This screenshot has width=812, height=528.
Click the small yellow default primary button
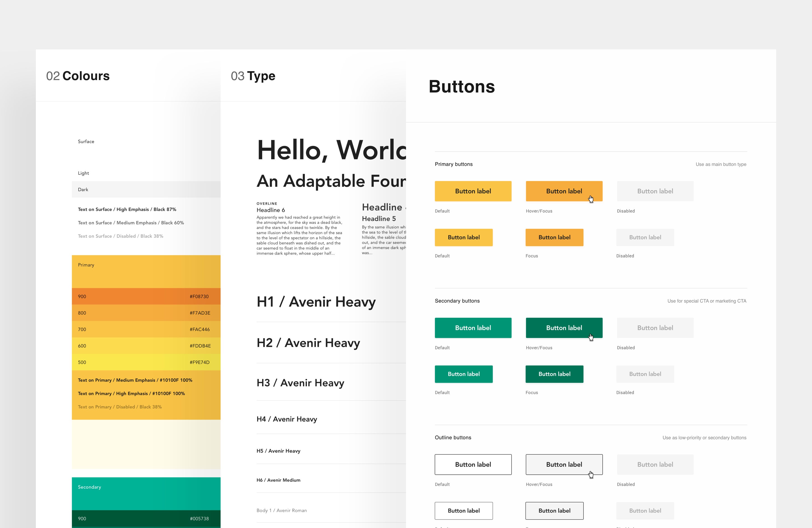click(463, 237)
